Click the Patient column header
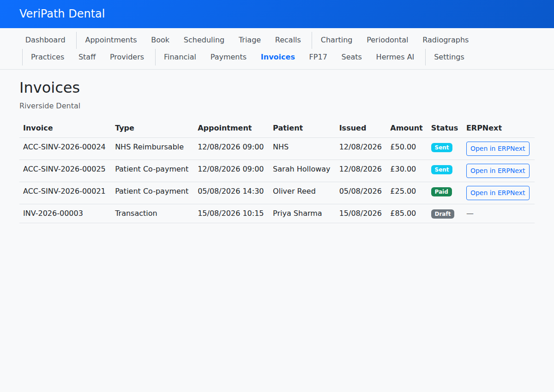This screenshot has width=554, height=392. point(288,128)
